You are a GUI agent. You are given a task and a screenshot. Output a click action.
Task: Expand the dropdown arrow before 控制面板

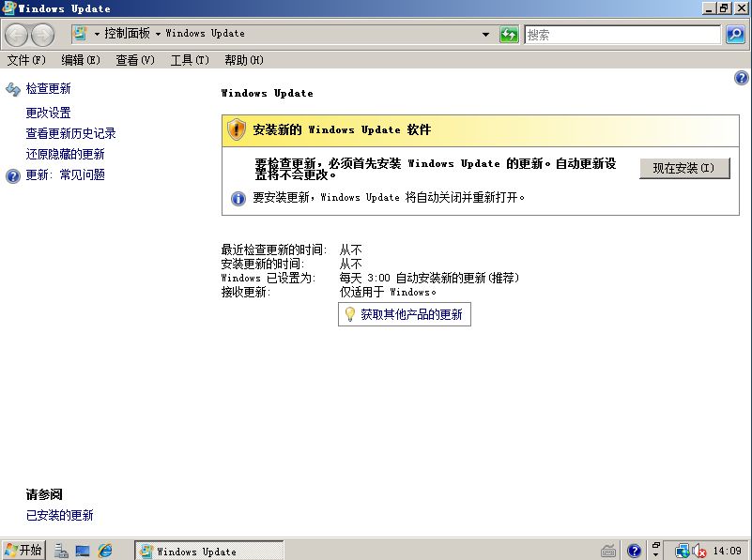click(x=97, y=34)
